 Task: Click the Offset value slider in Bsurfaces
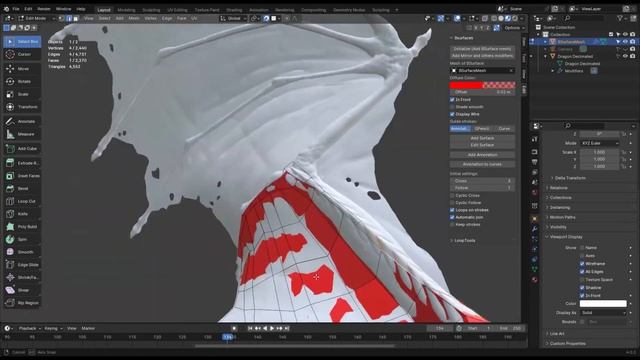tap(482, 93)
